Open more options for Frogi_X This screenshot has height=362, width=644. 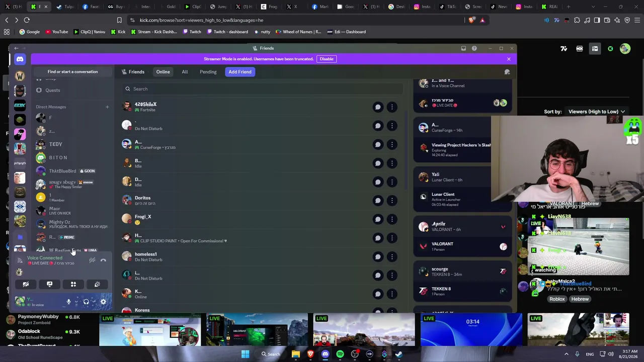392,219
